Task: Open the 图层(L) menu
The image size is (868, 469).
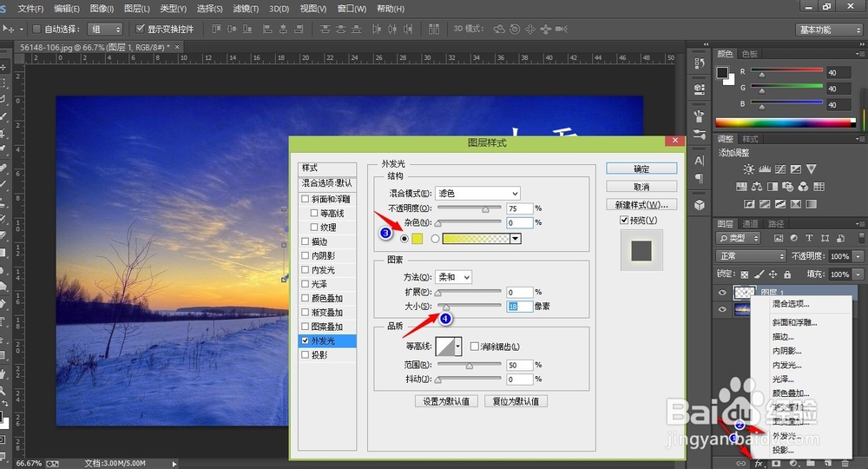Action: click(x=137, y=9)
